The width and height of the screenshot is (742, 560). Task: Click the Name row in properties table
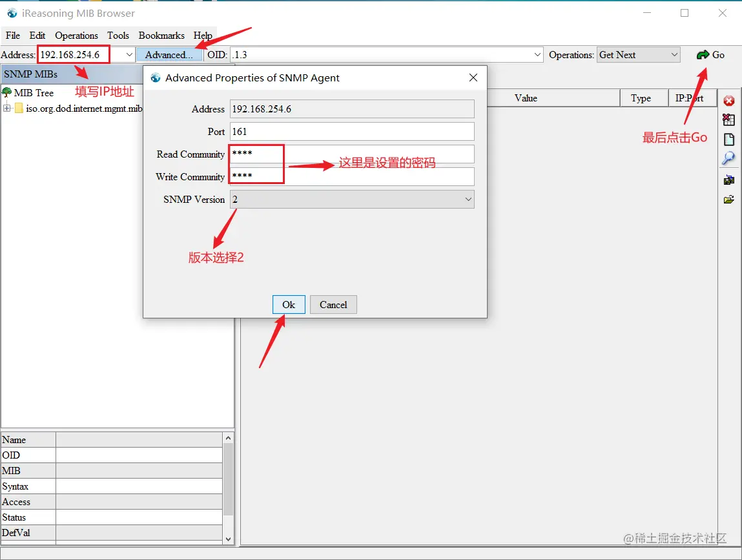(112, 440)
